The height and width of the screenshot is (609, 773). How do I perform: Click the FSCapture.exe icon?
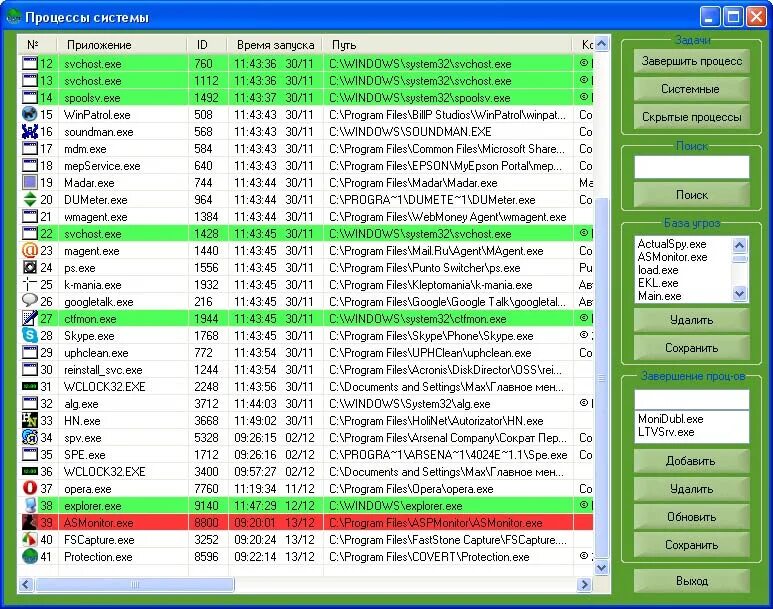pos(30,539)
